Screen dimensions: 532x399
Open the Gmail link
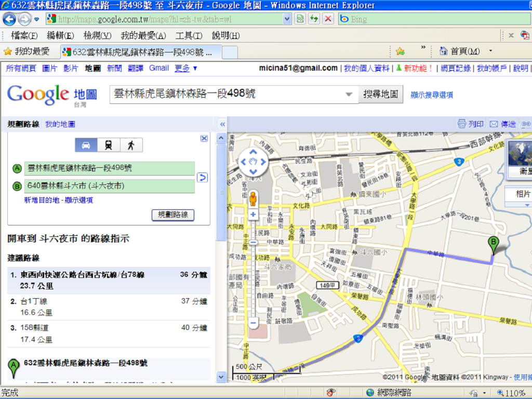[x=159, y=68]
